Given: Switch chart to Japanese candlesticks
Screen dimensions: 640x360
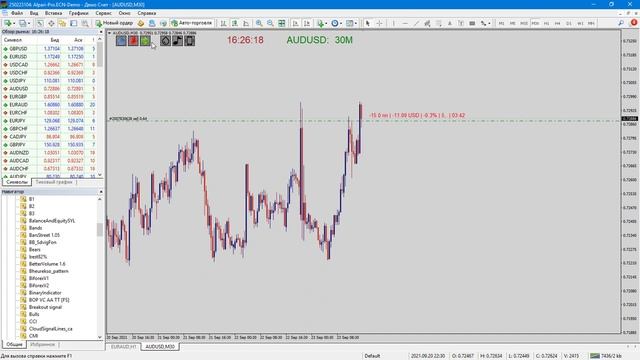Looking at the screenshot, I should 235,23.
